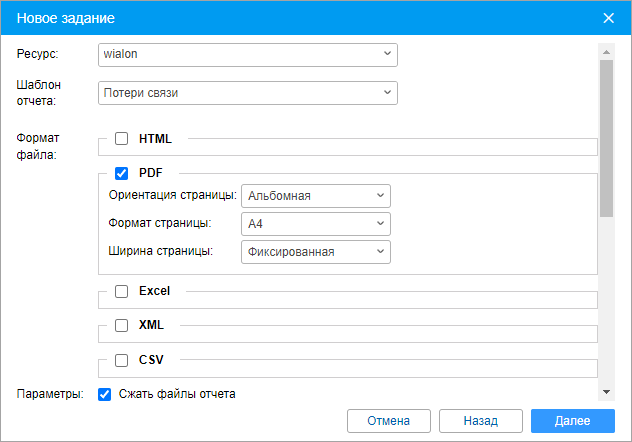The image size is (632, 442).
Task: Enable the HTML file format checkbox
Action: pos(121,139)
